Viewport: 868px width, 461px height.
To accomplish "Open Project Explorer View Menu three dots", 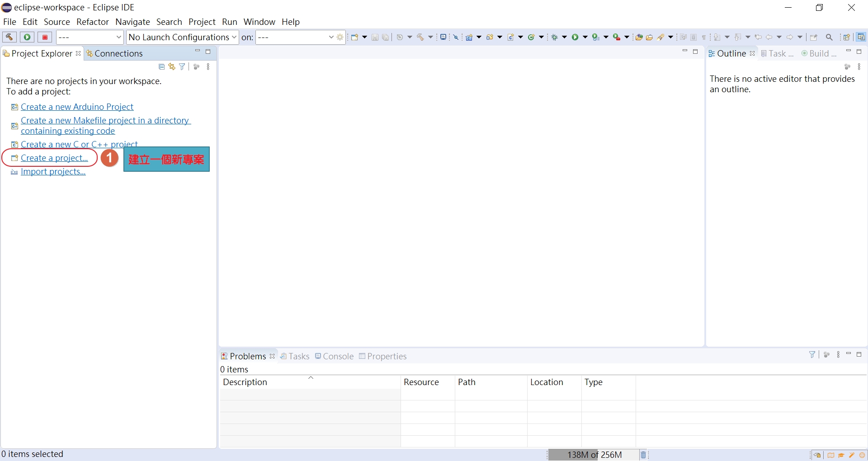I will pyautogui.click(x=208, y=67).
